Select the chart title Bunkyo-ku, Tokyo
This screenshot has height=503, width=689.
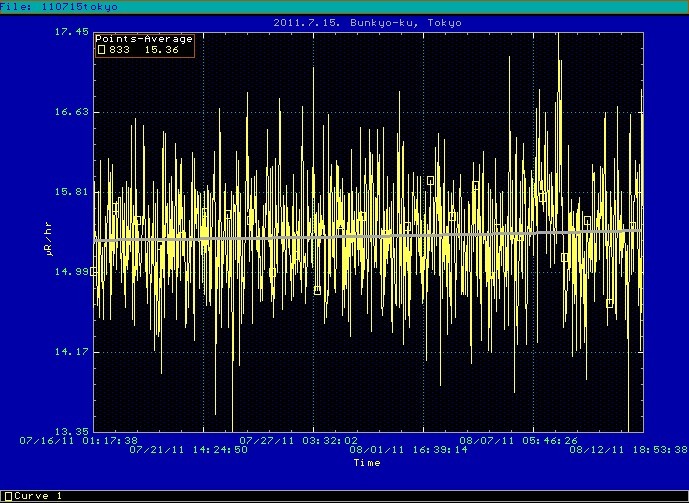(x=368, y=22)
